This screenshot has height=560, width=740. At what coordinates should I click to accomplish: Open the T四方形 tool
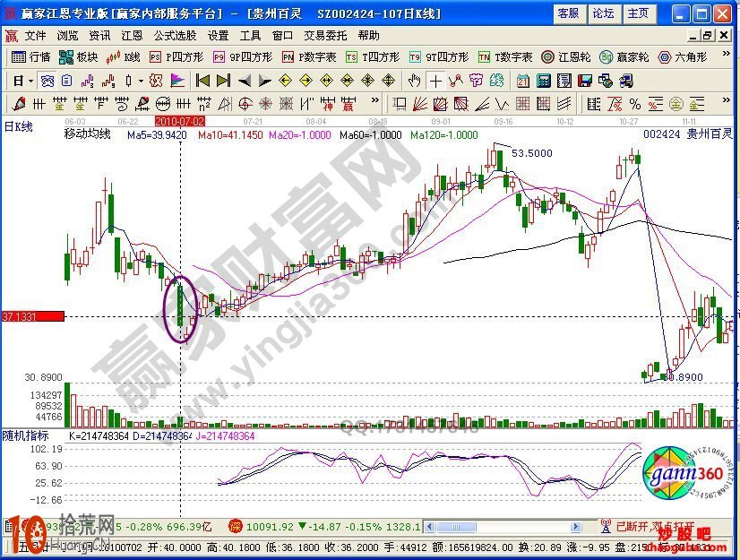click(x=373, y=57)
